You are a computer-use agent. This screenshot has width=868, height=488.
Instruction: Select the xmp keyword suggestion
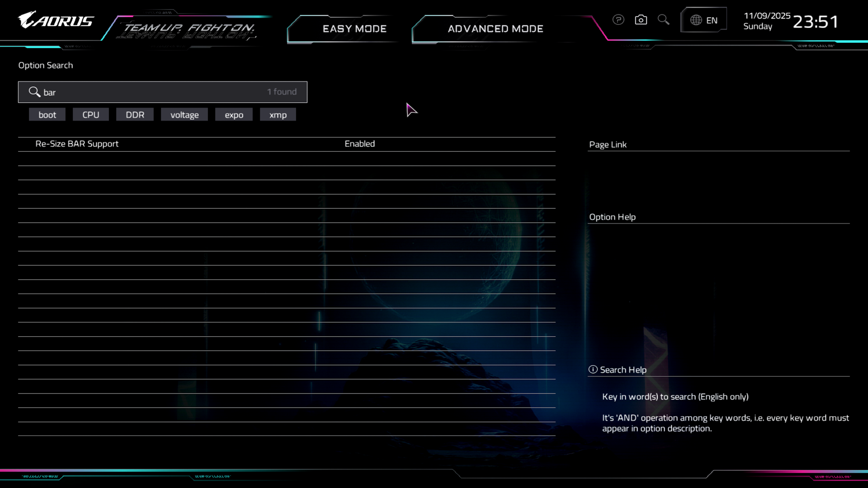point(278,115)
